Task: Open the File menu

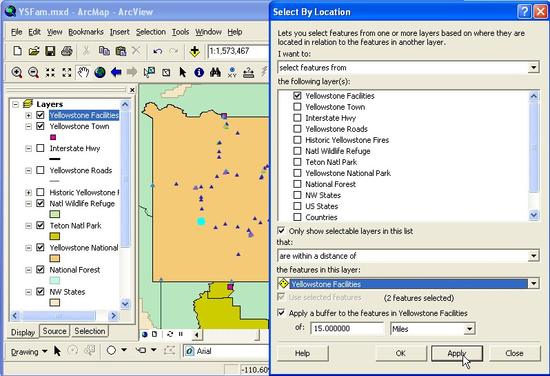Action: click(16, 32)
